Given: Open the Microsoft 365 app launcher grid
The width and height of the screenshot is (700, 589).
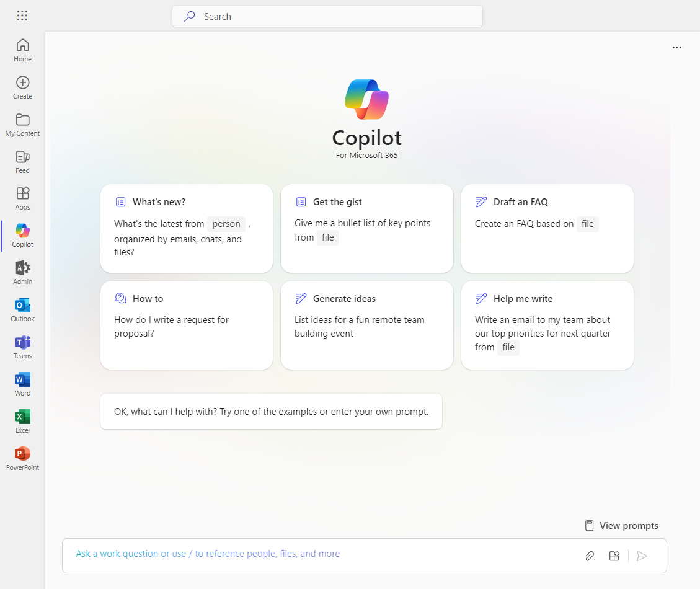Looking at the screenshot, I should click(x=22, y=15).
